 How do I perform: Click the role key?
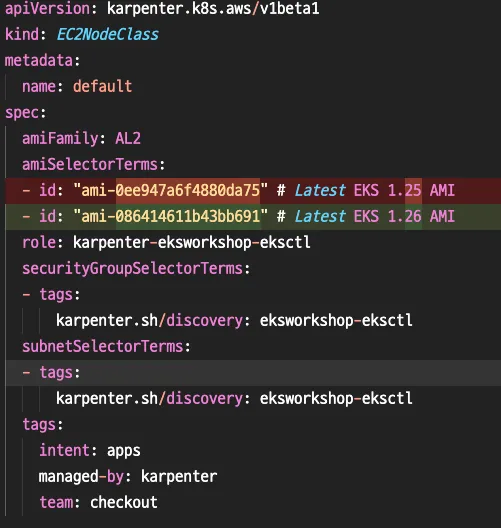pos(39,242)
